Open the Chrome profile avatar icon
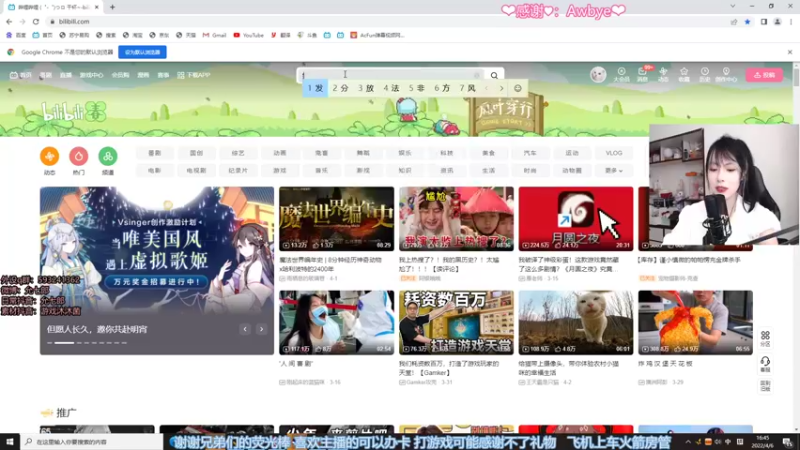Viewport: 800px width, 450px height. 778,21
